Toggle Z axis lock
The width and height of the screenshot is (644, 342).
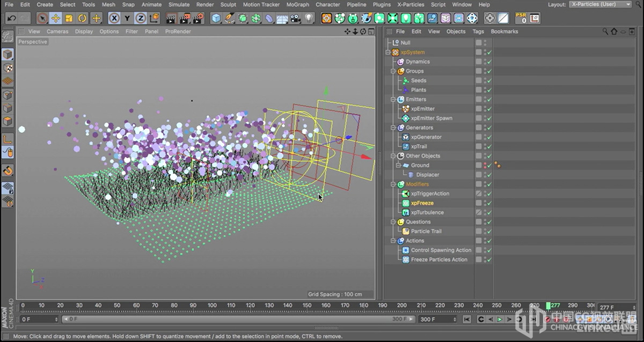tap(141, 18)
